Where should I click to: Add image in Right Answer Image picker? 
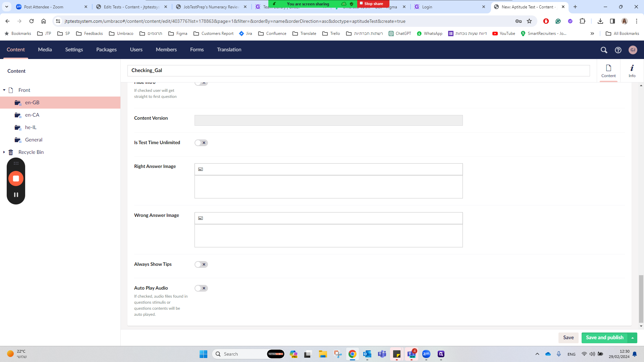click(201, 169)
